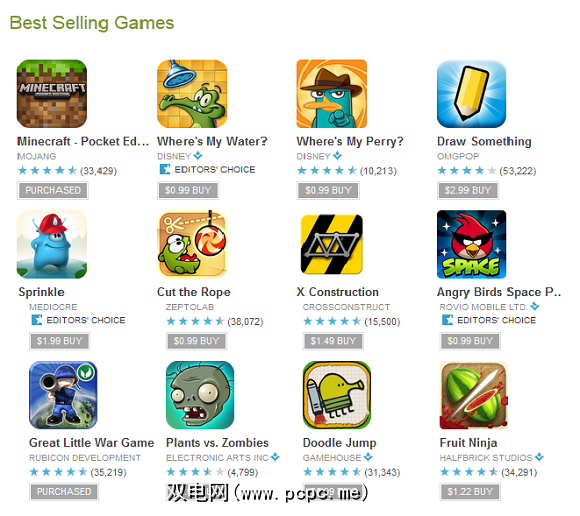Open the Where's My Perry platypus icon
Viewport: 580px width, 516px height.
(332, 94)
